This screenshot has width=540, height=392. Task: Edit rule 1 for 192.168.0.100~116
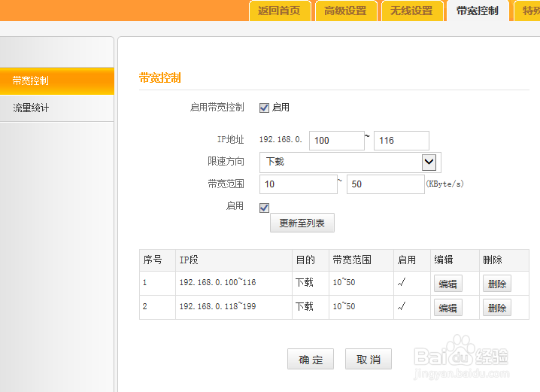447,284
